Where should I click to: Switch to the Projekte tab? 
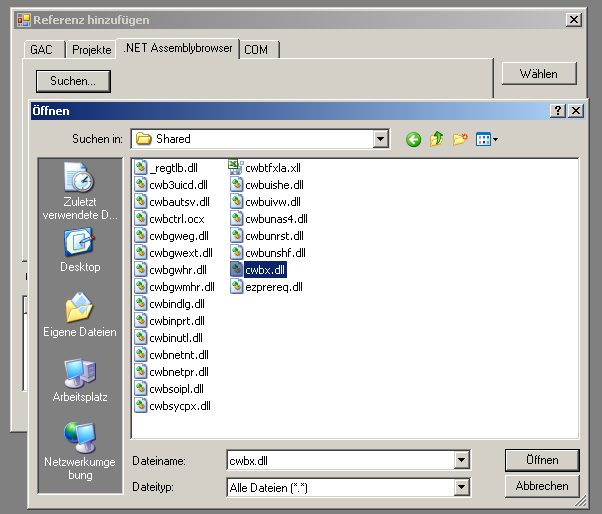point(91,50)
